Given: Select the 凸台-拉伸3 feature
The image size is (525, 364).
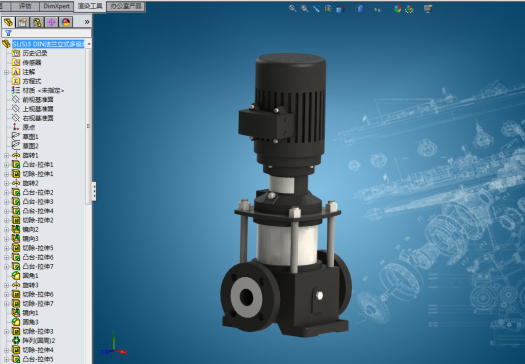Looking at the screenshot, I should click(x=38, y=202).
